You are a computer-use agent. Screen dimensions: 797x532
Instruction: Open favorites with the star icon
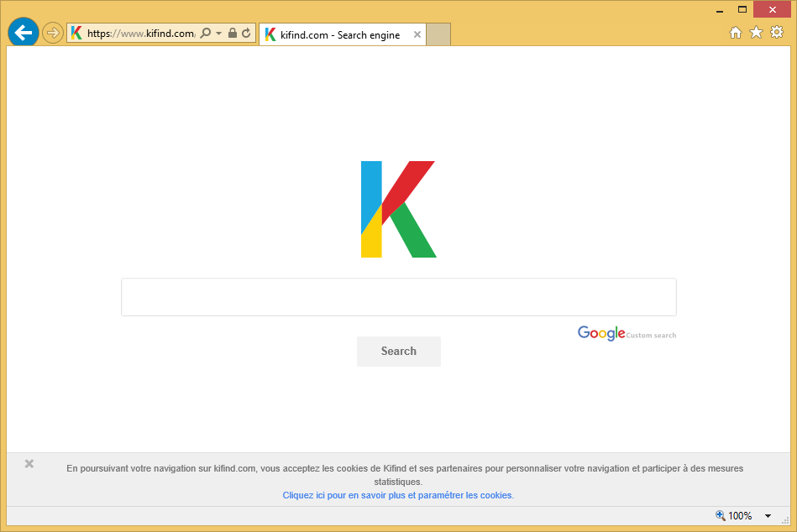coord(756,33)
